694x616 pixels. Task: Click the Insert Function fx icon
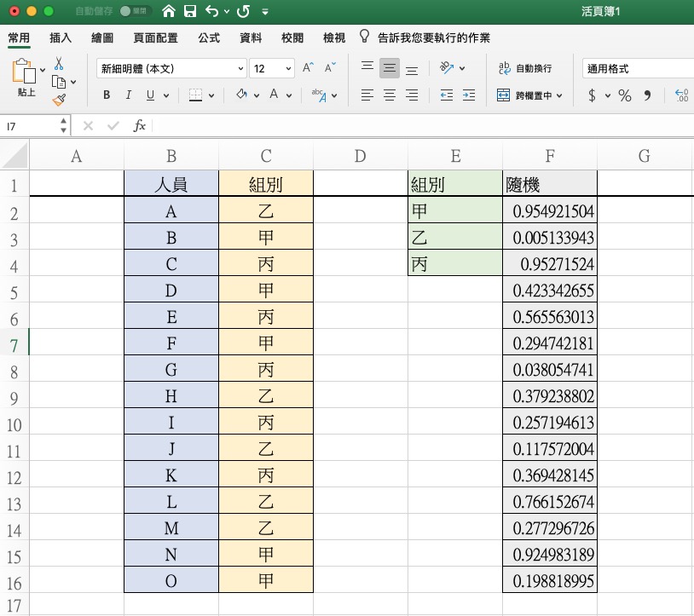(x=140, y=126)
